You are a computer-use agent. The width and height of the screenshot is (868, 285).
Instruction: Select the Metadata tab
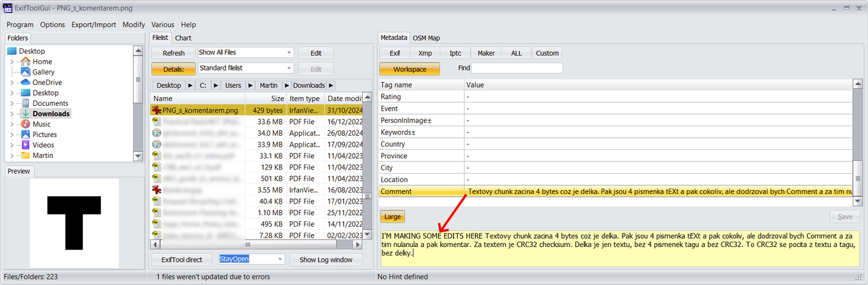pos(394,38)
